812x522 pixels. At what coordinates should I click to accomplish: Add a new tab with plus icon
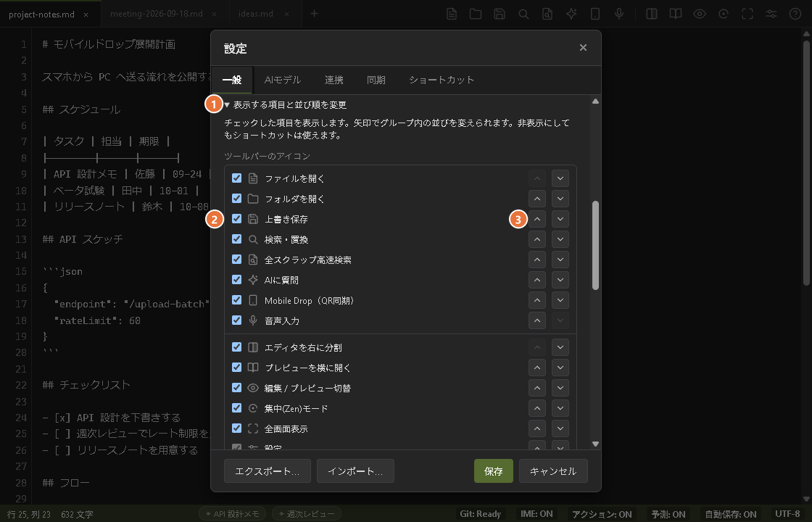314,14
